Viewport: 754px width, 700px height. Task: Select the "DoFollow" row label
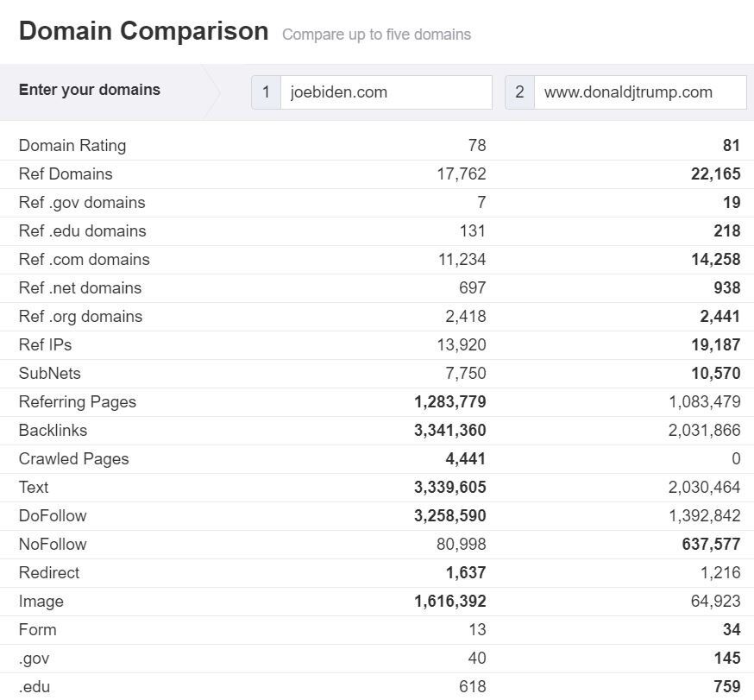(53, 516)
